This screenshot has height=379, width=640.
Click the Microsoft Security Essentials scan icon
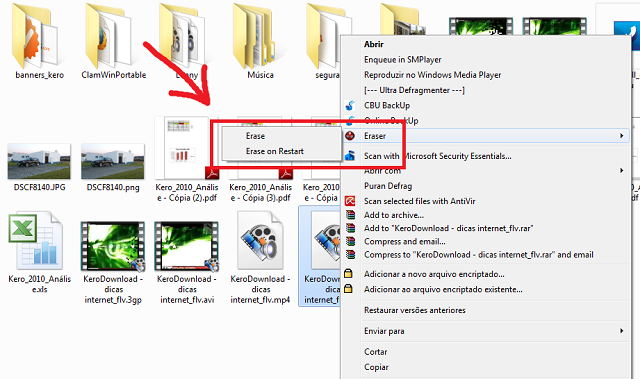coord(350,156)
